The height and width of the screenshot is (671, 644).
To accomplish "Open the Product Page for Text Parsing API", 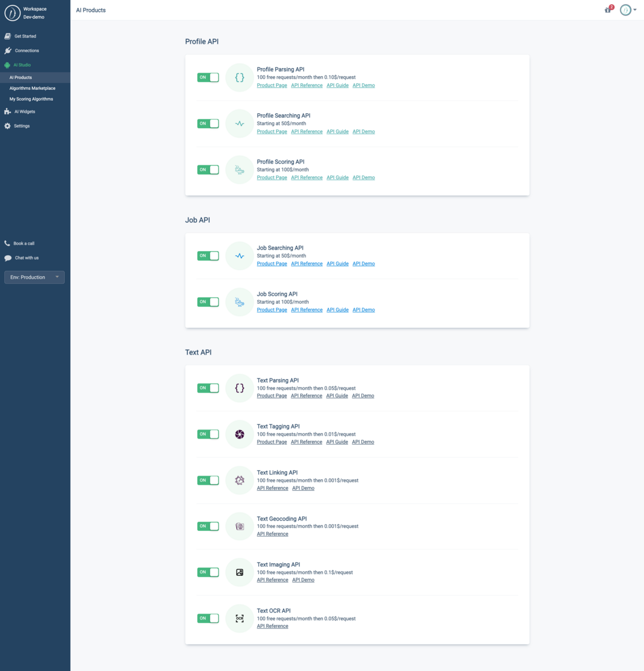I will pos(271,395).
